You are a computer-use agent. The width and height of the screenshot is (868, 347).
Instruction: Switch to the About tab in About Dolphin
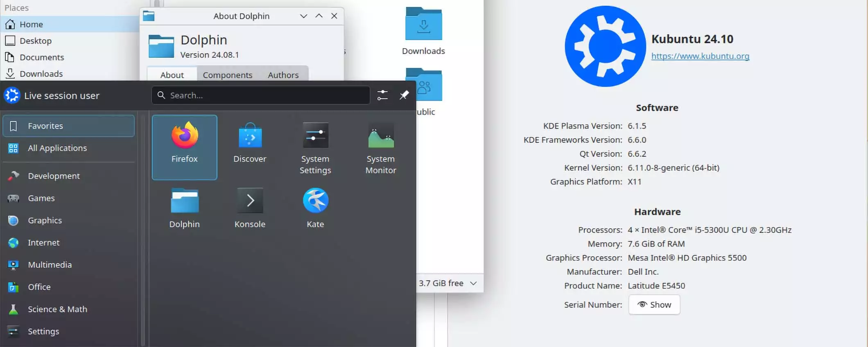(172, 74)
